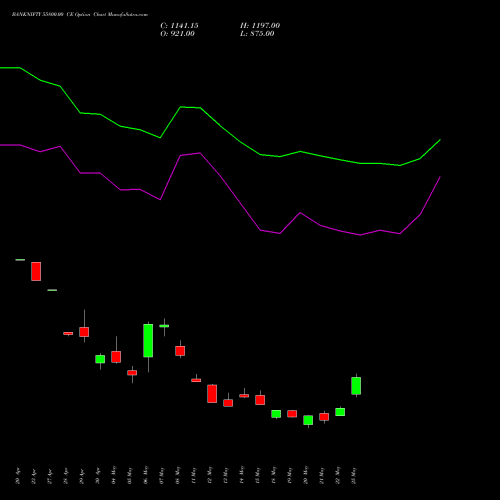500x500 pixels.
Task: Select the red candle above 22 Apr
Action: pyautogui.click(x=36, y=271)
